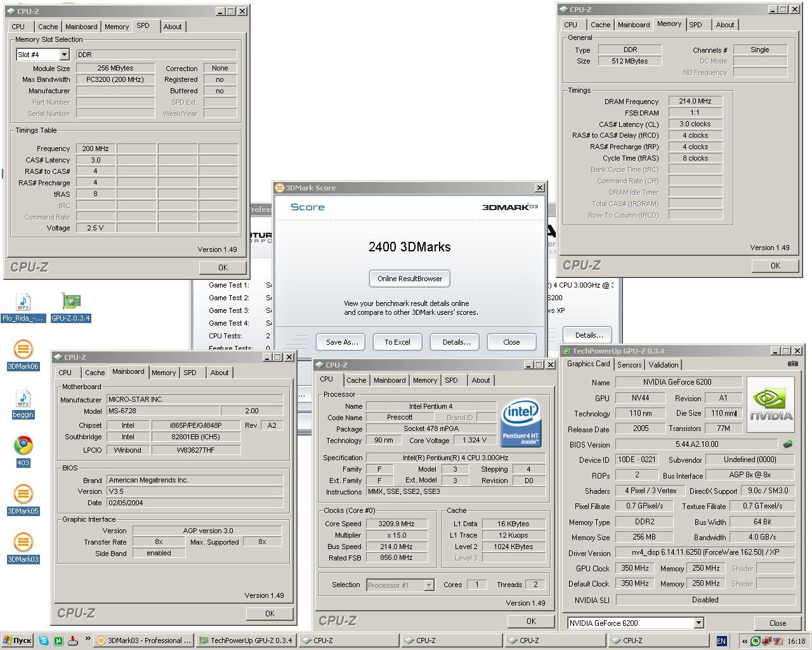Launch the GPU-Z.0.3.4 desktop icon
Viewport: 812px width, 650px height.
(x=70, y=307)
